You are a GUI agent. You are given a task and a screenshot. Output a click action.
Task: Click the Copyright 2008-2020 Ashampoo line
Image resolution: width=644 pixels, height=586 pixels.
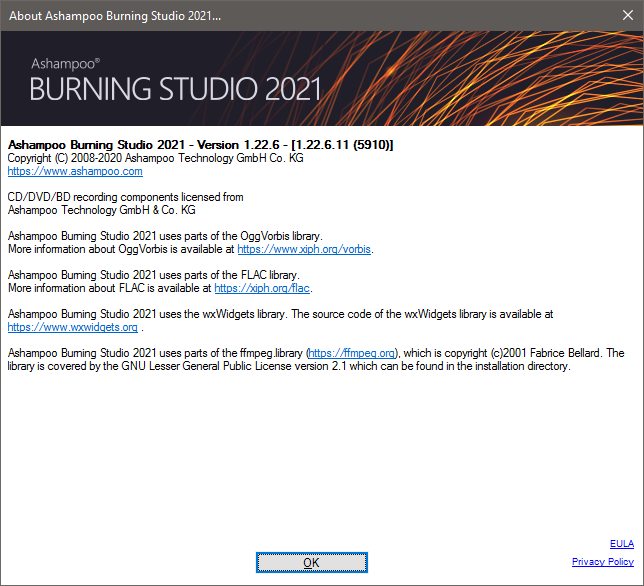[155, 158]
